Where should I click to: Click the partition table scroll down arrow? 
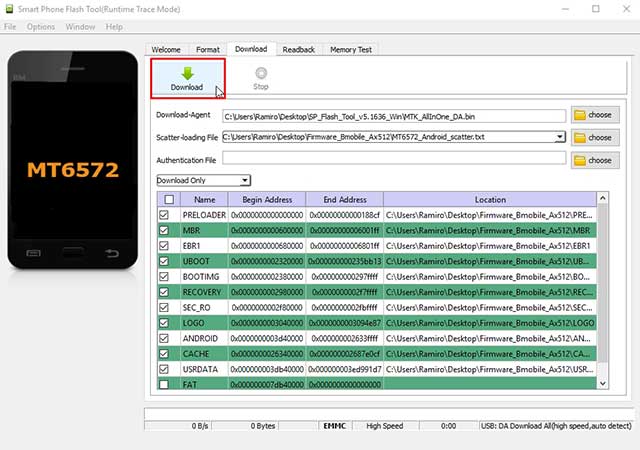(602, 383)
